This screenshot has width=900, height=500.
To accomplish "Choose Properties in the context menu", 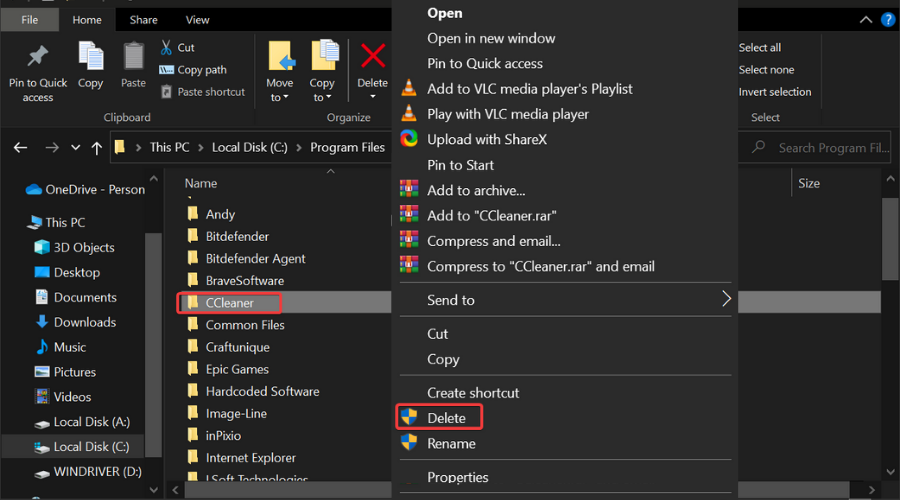I will 457,477.
